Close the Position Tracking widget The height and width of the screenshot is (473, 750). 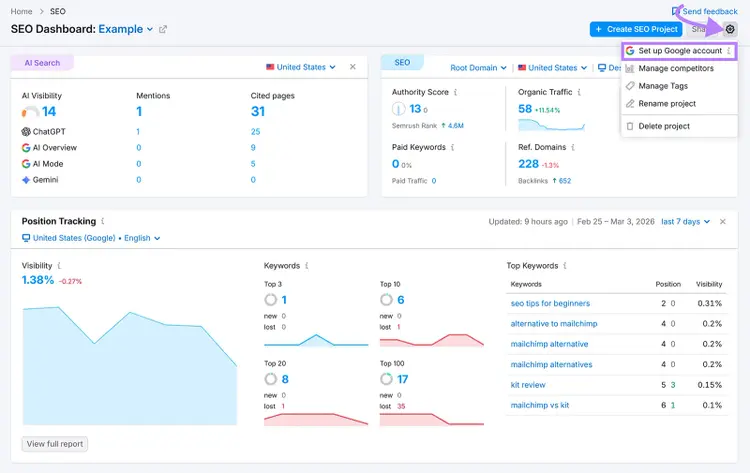click(x=723, y=221)
